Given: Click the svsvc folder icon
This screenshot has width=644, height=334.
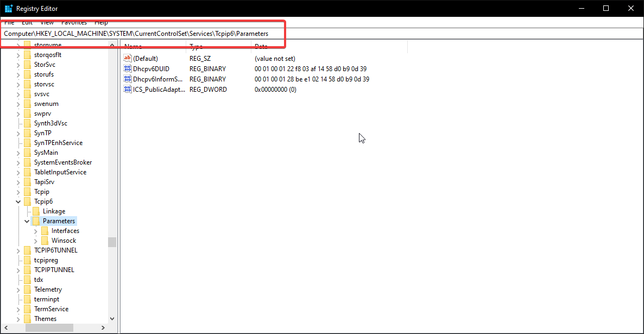Looking at the screenshot, I should point(28,94).
